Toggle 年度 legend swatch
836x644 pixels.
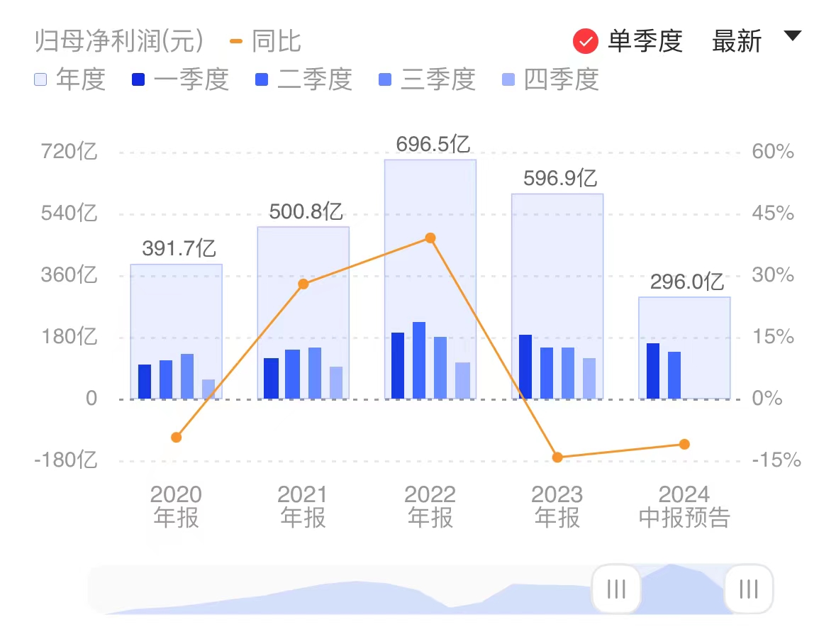coord(40,79)
